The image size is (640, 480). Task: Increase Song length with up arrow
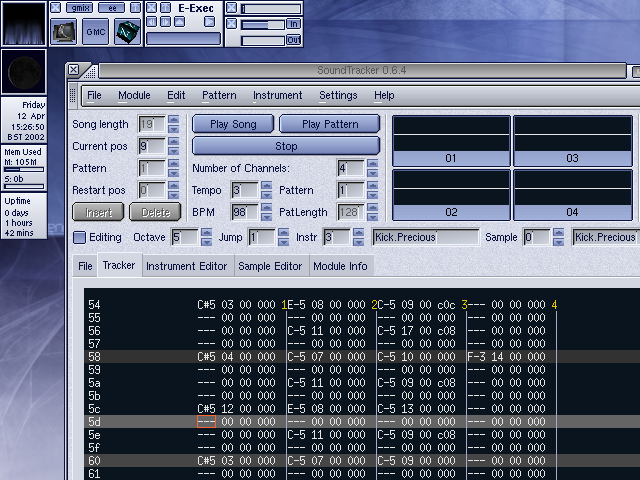coord(173,120)
